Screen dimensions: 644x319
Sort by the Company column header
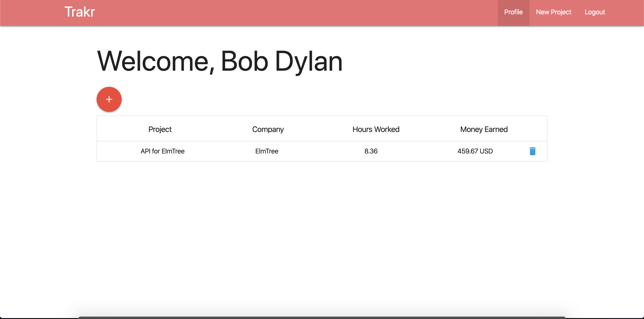[x=268, y=129]
